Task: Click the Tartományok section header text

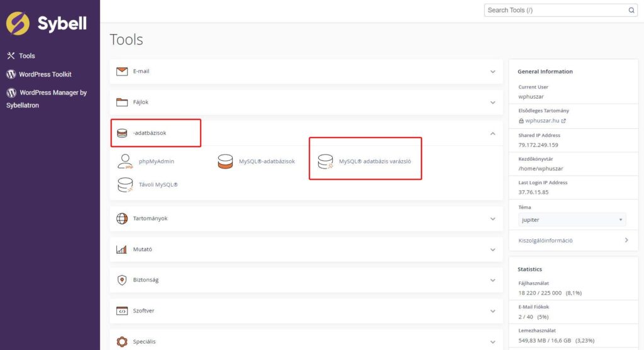Action: click(150, 219)
